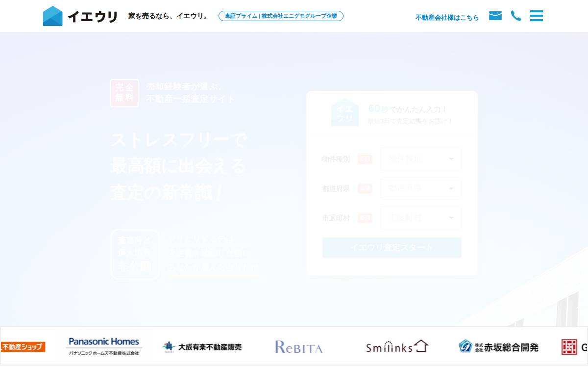The height and width of the screenshot is (368, 588).
Task: Click the 家を売るなら、イエウリ。 tagline
Action: tap(168, 16)
